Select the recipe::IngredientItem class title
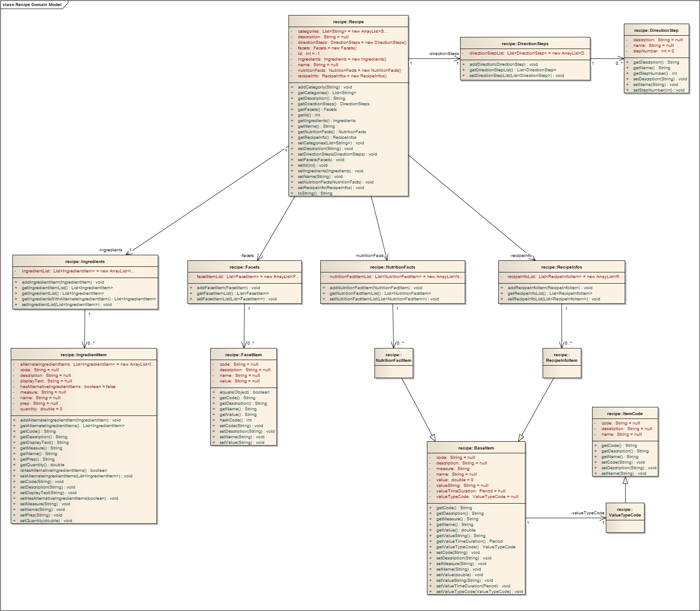 coord(83,355)
